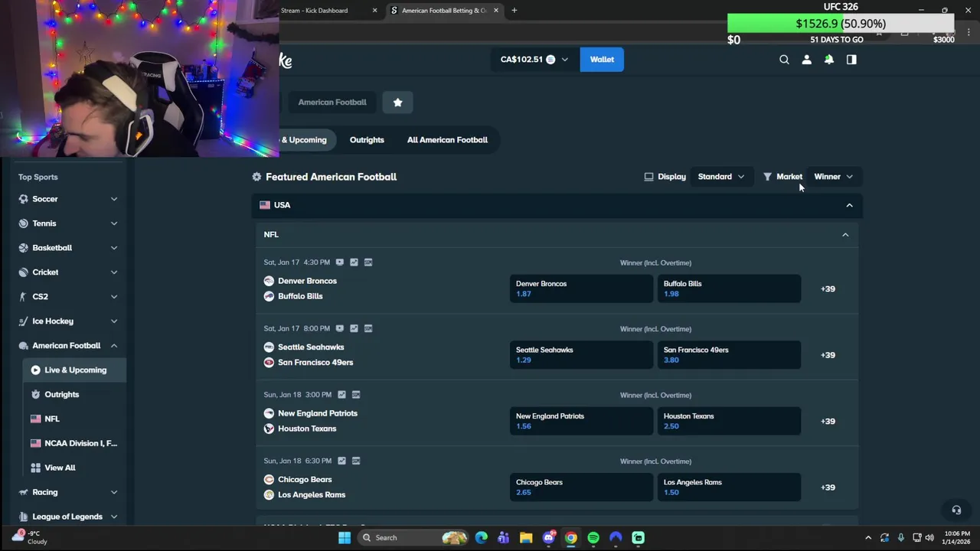The height and width of the screenshot is (551, 980).
Task: Click the stream icon for Seattle Seahawks match
Action: (339, 328)
